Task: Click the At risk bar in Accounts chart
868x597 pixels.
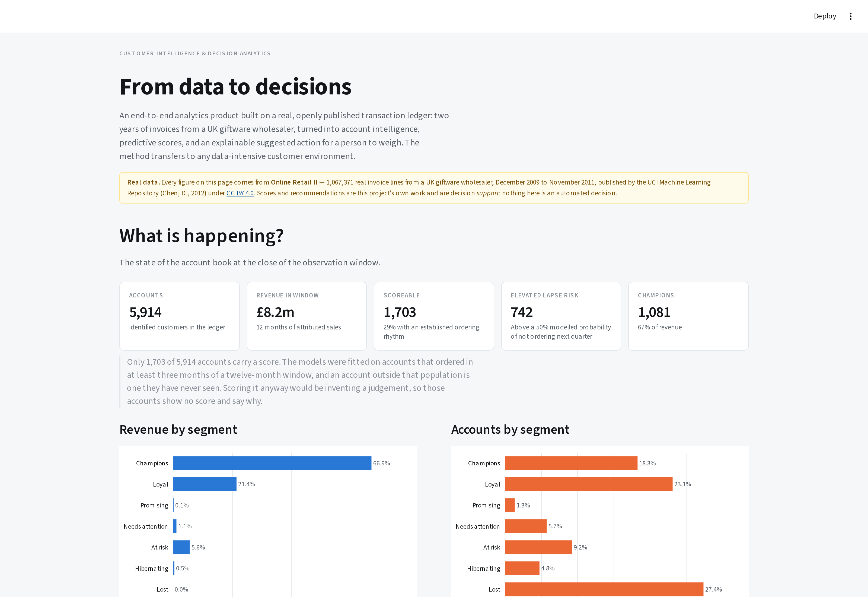Action: pos(538,547)
